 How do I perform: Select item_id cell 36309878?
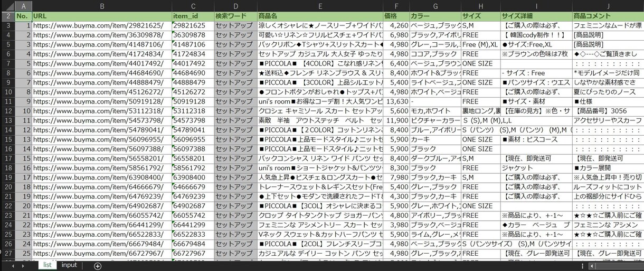click(x=193, y=35)
